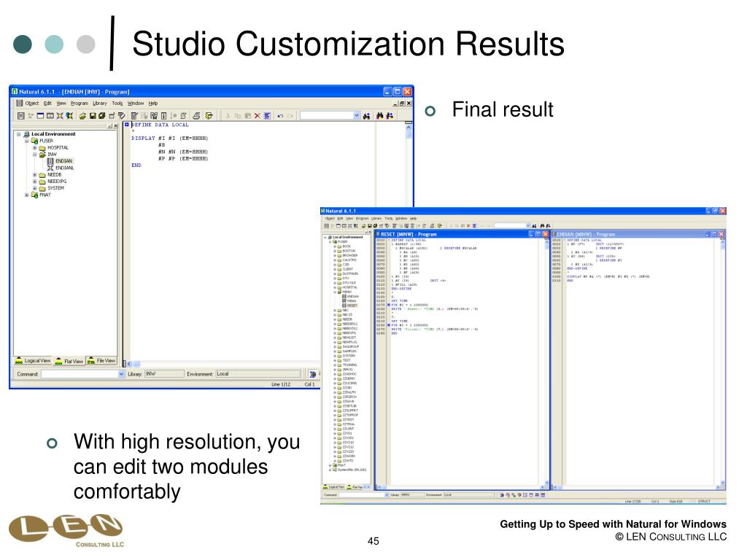The image size is (747, 560).
Task: Click the Undo arrow toolbar icon
Action: pos(280,116)
